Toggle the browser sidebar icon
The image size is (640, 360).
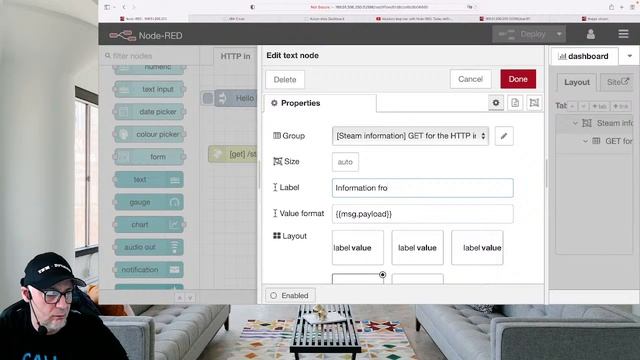pyautogui.click(x=107, y=7)
